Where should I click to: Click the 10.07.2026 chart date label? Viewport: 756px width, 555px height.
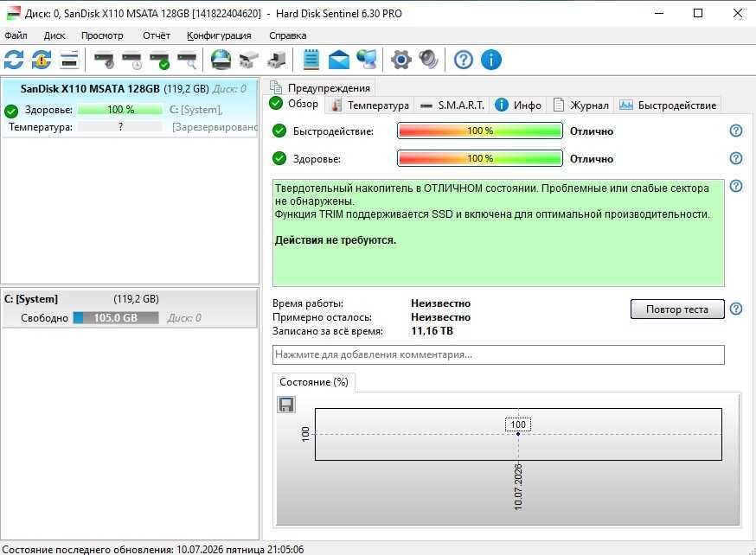coord(518,487)
